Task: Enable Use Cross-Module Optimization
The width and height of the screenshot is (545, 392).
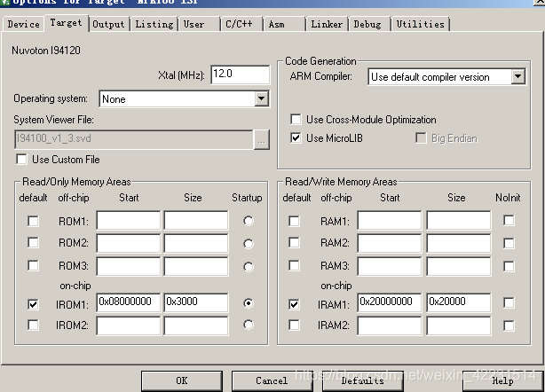Action: [x=296, y=120]
